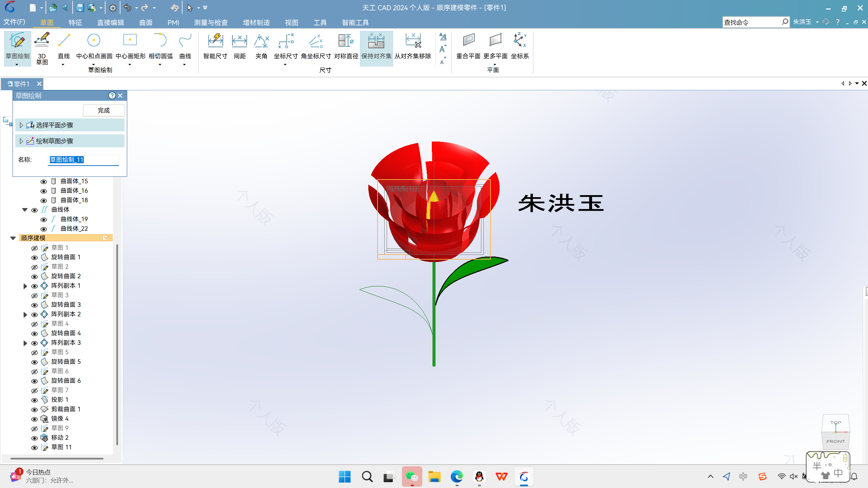Open WPS Office from the taskbar
The image size is (868, 488).
(501, 476)
